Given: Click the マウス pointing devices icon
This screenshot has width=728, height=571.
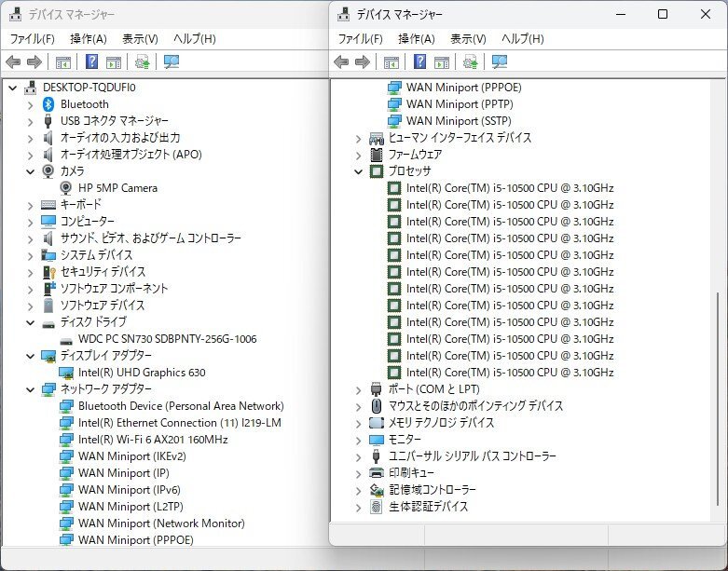Looking at the screenshot, I should [377, 406].
